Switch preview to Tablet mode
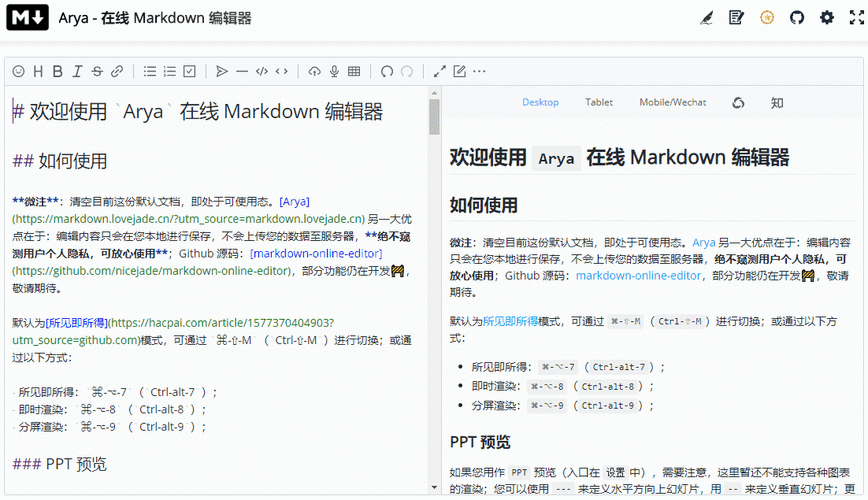Screen dimensions: 868x500 click(x=599, y=102)
